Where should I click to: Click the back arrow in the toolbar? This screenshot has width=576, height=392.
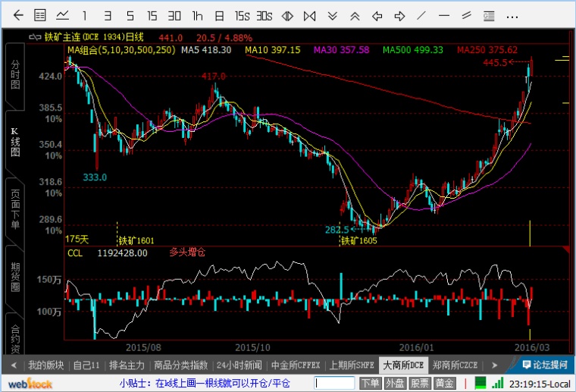18,15
